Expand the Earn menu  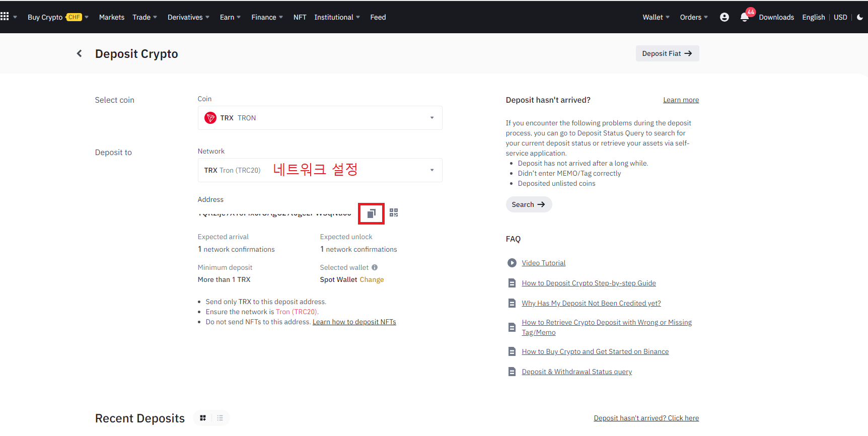click(231, 17)
